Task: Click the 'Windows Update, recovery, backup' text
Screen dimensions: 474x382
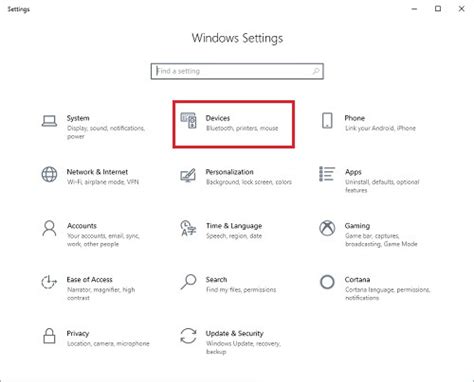Action: tap(243, 348)
